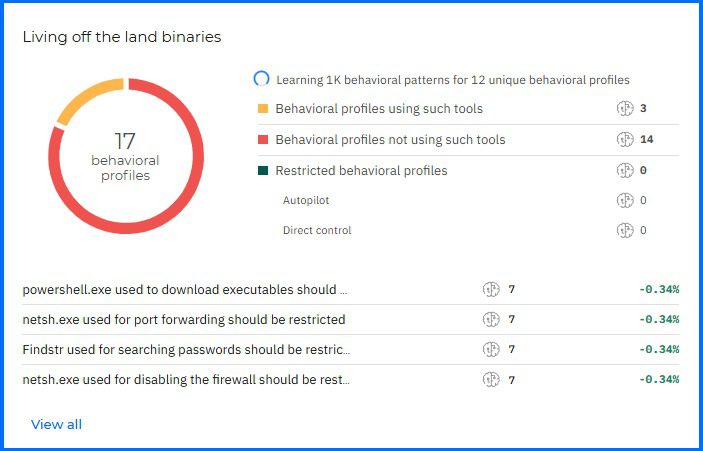Click the brain icon in the powershell.exe rule row
The image size is (703, 451).
[x=491, y=290]
